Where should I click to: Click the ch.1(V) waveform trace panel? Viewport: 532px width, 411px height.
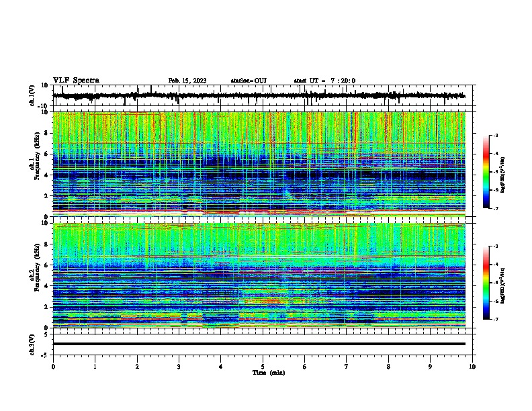[x=263, y=95]
